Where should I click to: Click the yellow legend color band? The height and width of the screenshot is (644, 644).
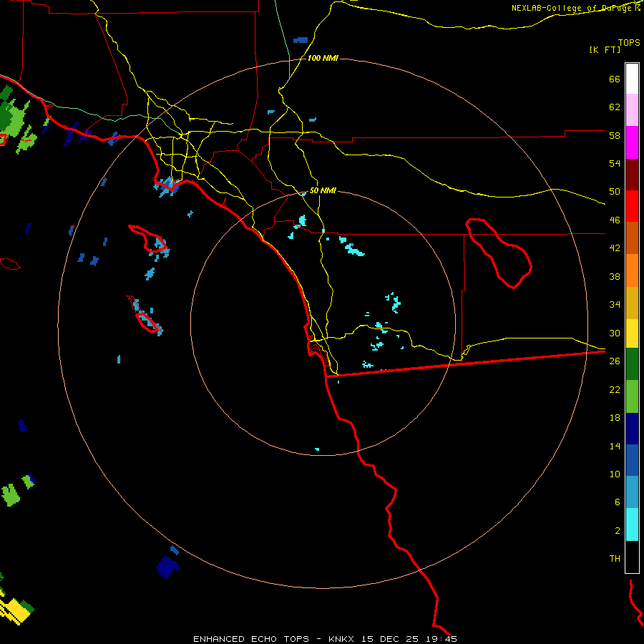click(632, 333)
